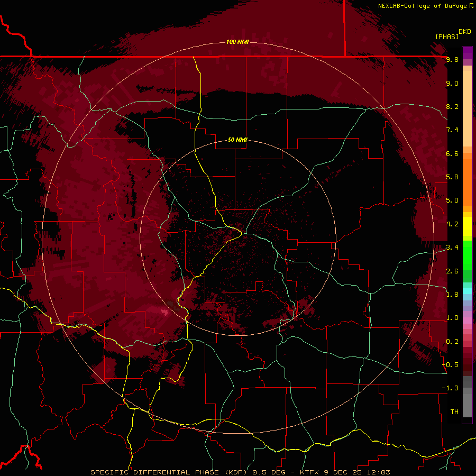Click the DKD unit label above the scale
This screenshot has height=476, width=476.
[x=465, y=32]
